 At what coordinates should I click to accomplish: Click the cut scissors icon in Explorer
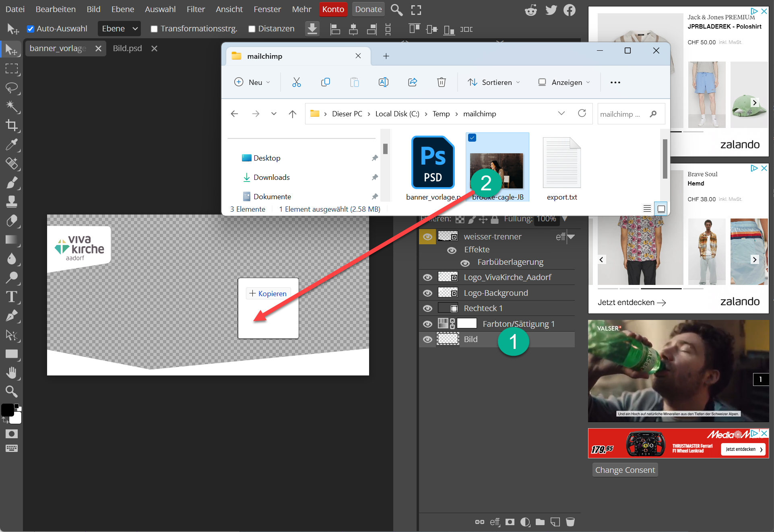(296, 82)
